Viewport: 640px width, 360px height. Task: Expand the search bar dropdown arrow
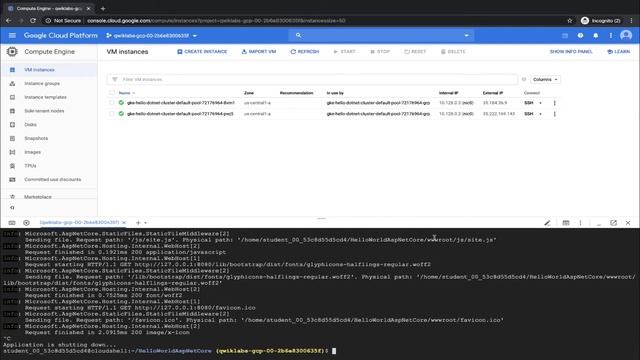tap(466, 36)
